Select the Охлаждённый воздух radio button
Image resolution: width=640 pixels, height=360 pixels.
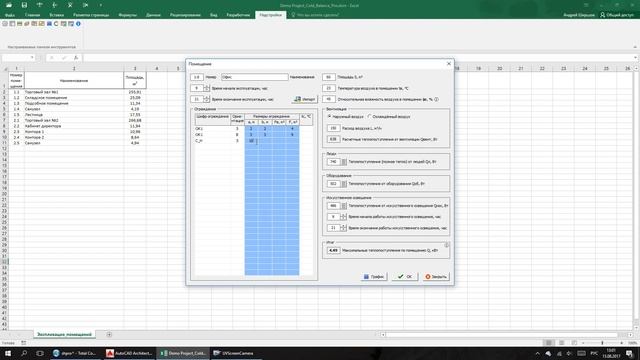369,117
